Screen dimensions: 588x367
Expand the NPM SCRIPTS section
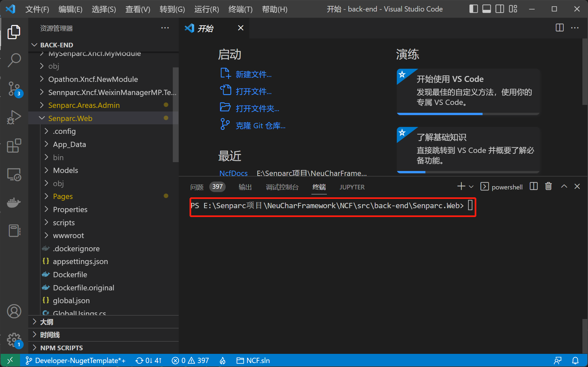[103, 348]
